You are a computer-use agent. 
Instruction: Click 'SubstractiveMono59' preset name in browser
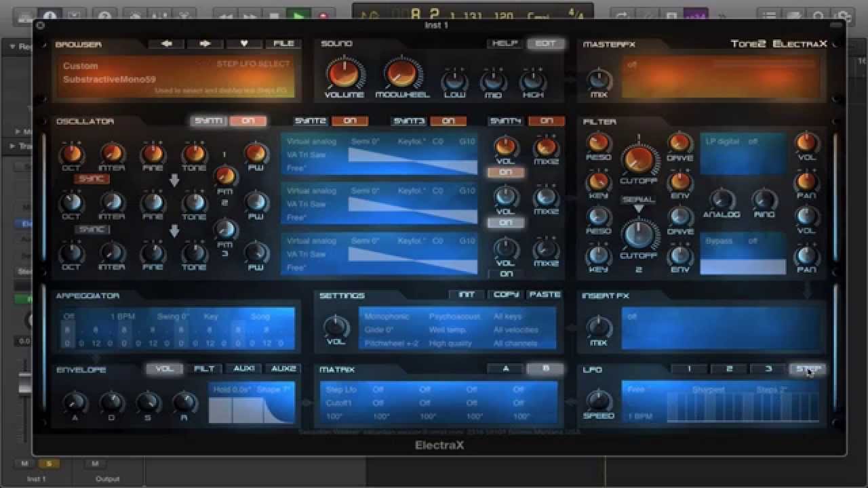tap(109, 79)
